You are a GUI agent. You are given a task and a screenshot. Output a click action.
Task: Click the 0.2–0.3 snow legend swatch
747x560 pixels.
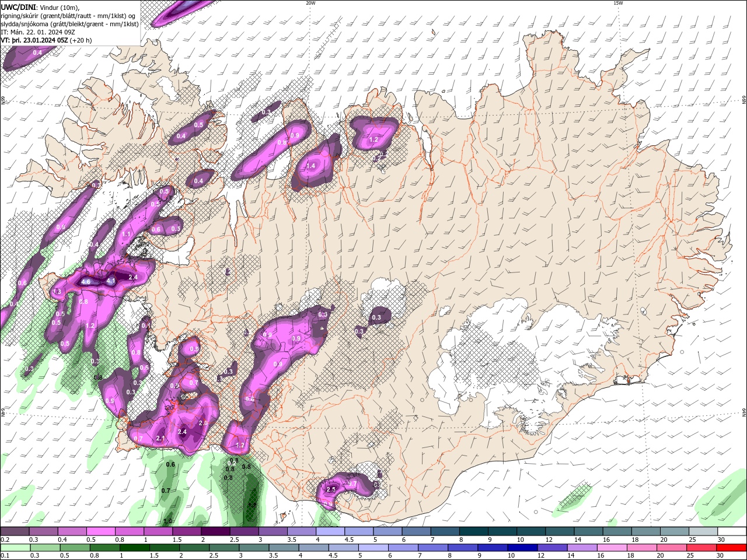point(15,531)
